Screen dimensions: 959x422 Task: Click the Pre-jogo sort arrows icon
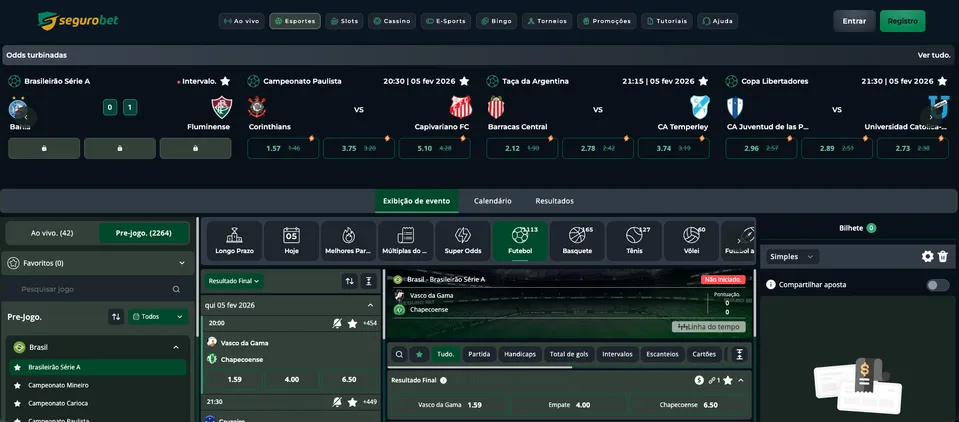point(116,317)
